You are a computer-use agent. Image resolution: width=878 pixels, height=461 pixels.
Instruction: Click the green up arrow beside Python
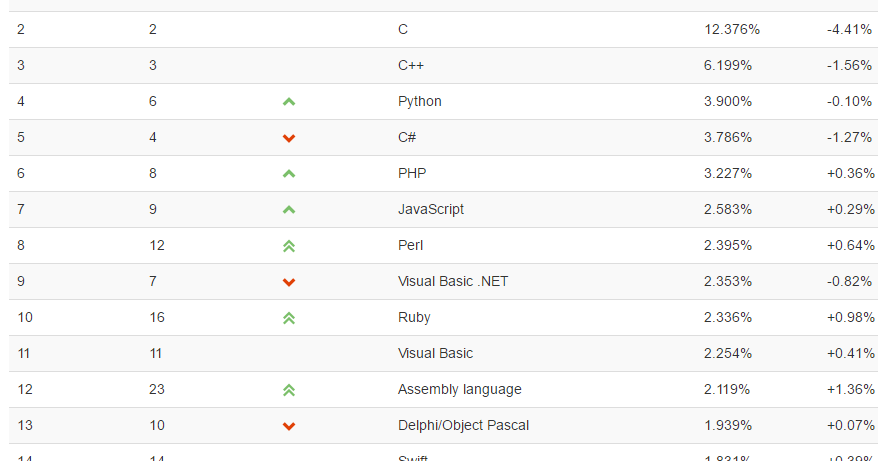[289, 102]
